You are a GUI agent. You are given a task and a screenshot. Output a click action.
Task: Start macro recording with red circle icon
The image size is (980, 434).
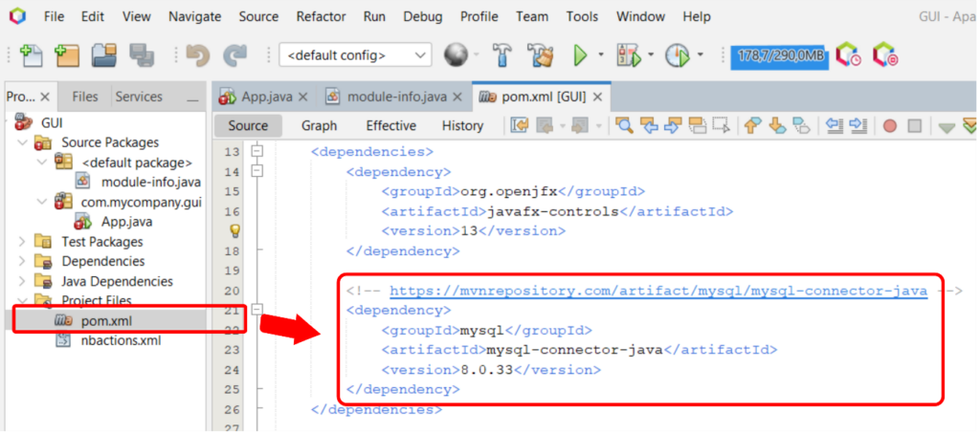coord(889,125)
